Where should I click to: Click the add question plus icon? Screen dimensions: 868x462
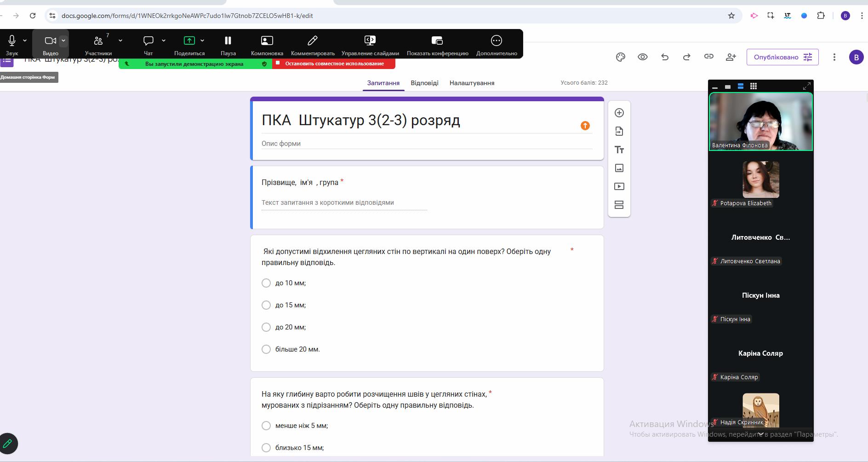[x=619, y=113]
